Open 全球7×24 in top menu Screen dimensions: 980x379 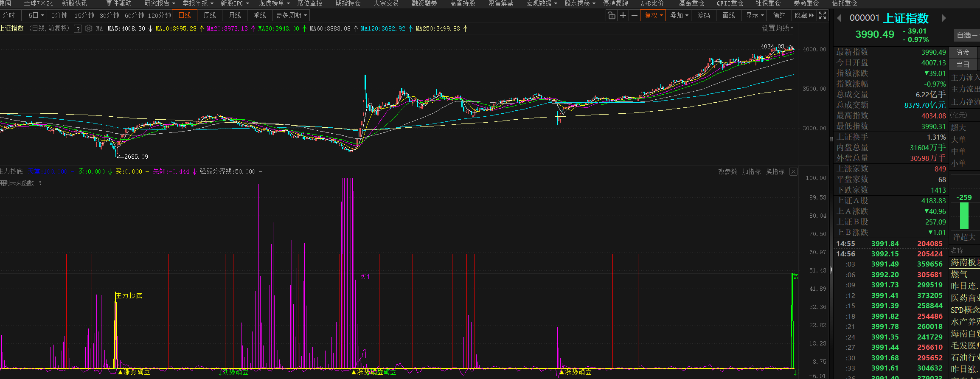(x=38, y=3)
